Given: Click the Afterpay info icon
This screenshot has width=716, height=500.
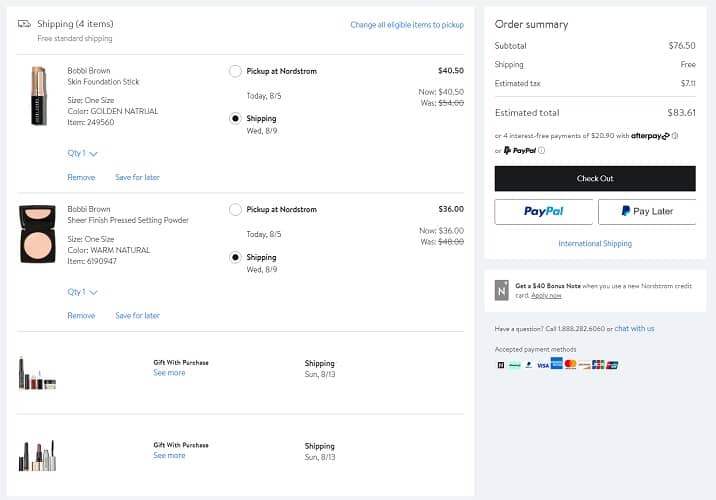Looking at the screenshot, I should pos(675,136).
